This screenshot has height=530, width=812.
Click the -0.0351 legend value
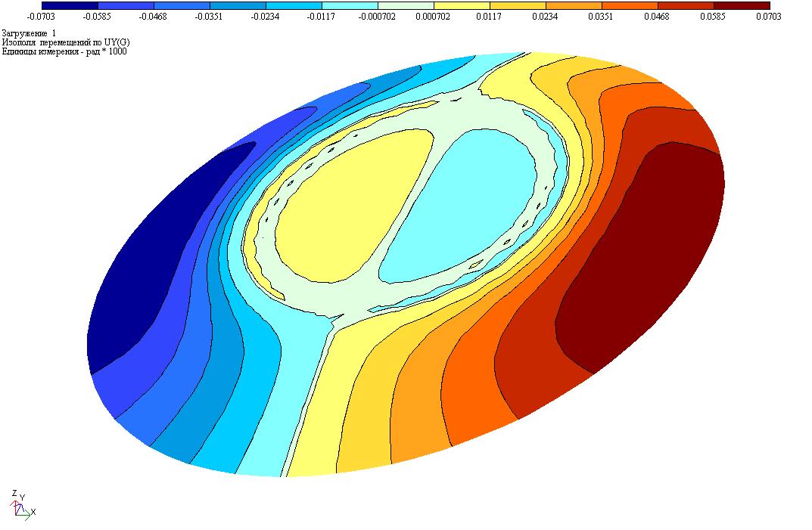click(x=209, y=17)
